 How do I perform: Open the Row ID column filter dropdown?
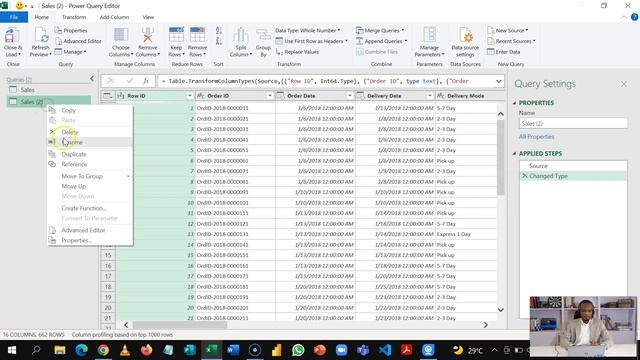click(x=190, y=96)
